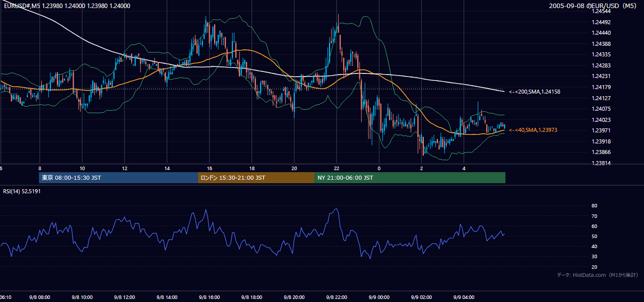
Task: Click hour label 0 under price chart
Action: pos(379,168)
